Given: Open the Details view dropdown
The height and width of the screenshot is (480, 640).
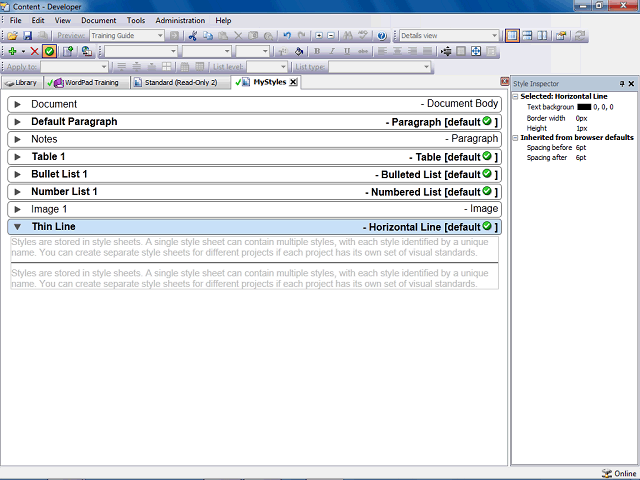Looking at the screenshot, I should pyautogui.click(x=494, y=36).
